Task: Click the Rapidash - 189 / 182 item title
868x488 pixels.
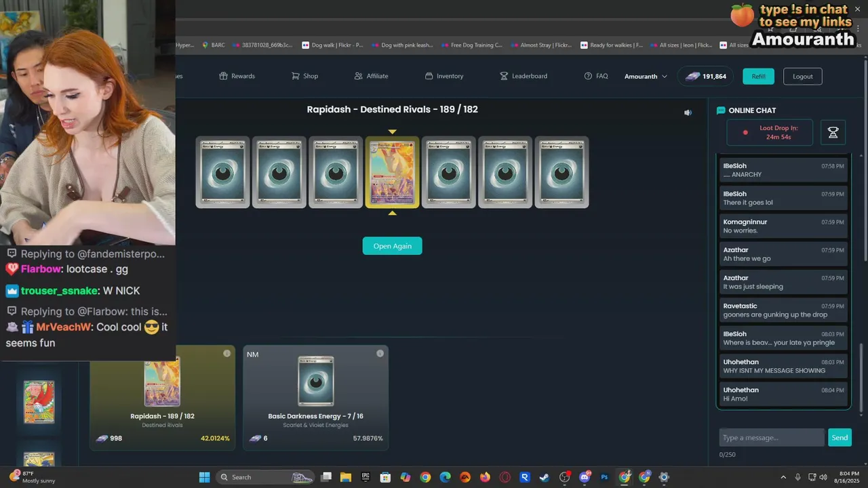Action: click(x=163, y=416)
